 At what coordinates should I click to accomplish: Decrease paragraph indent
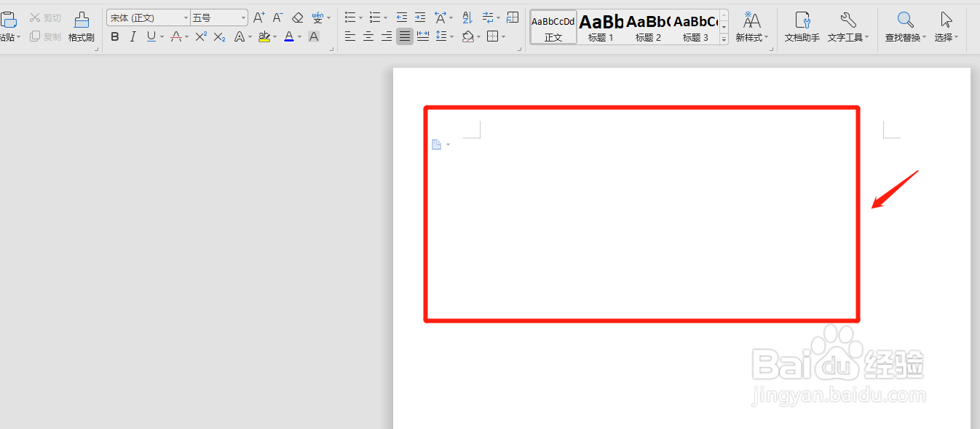pos(402,17)
